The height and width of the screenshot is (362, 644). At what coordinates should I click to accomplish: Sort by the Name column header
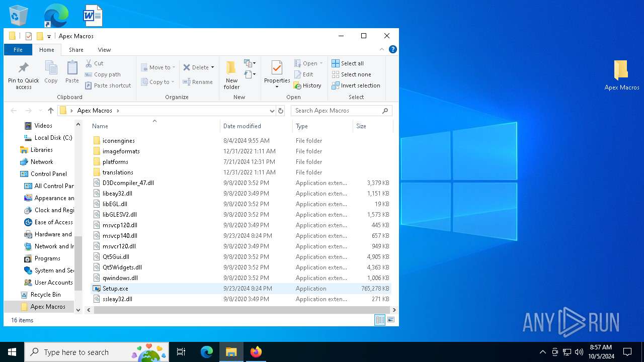154,126
